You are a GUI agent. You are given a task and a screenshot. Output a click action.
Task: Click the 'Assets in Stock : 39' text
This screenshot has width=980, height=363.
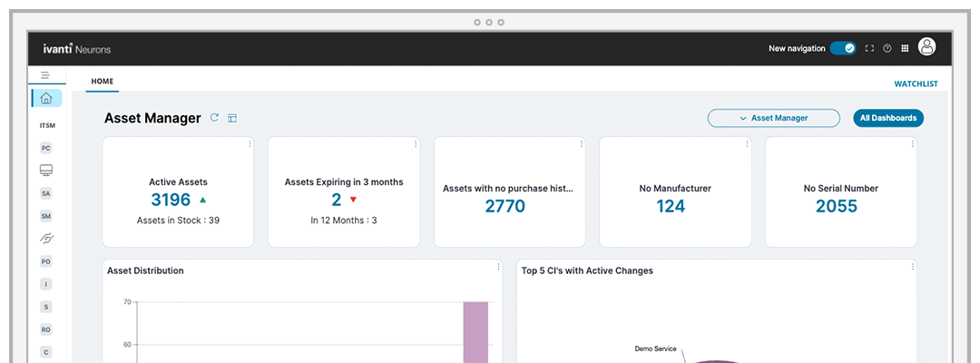[178, 221]
